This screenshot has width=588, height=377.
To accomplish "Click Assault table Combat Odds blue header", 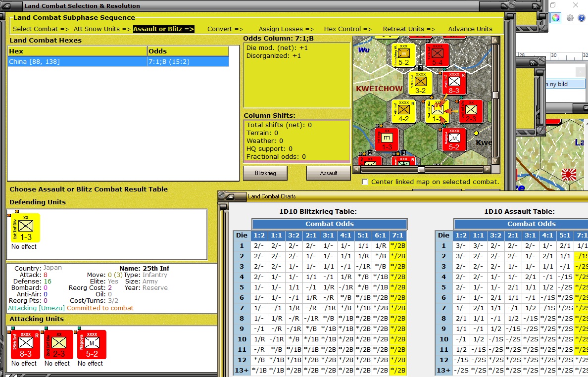I will [521, 224].
